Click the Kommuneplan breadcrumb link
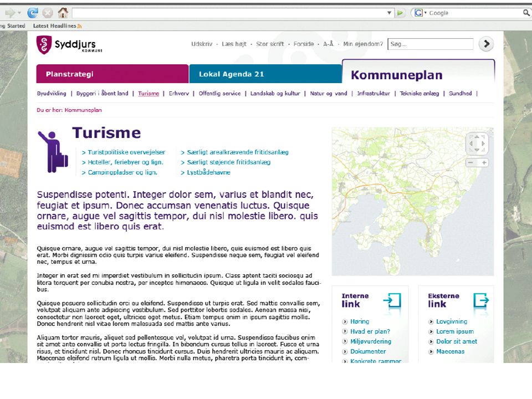Image resolution: width=532 pixels, height=399 pixels. click(83, 110)
